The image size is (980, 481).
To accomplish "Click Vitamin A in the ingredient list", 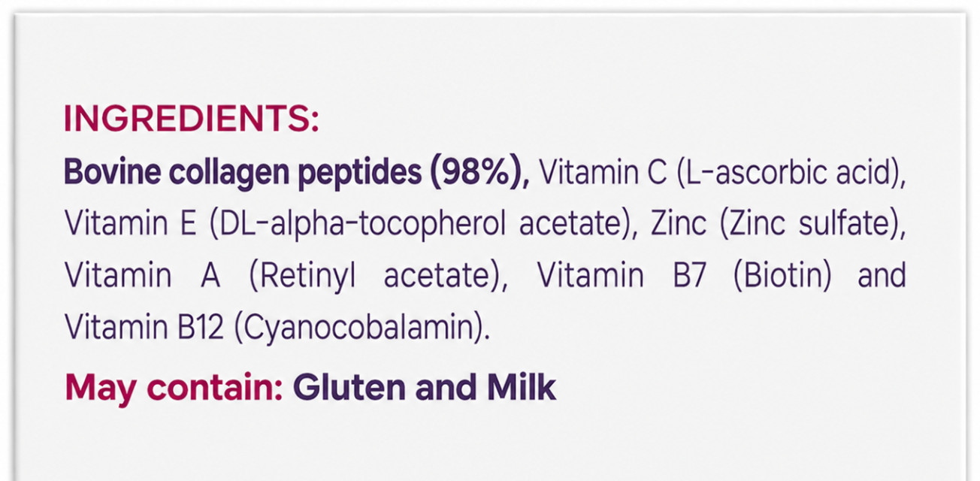I will pyautogui.click(x=143, y=276).
